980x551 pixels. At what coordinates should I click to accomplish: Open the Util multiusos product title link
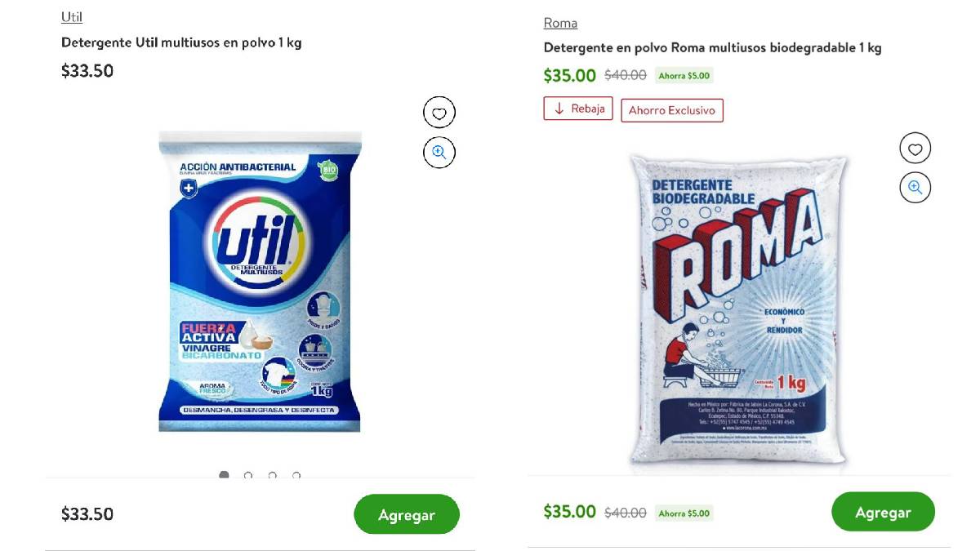180,42
